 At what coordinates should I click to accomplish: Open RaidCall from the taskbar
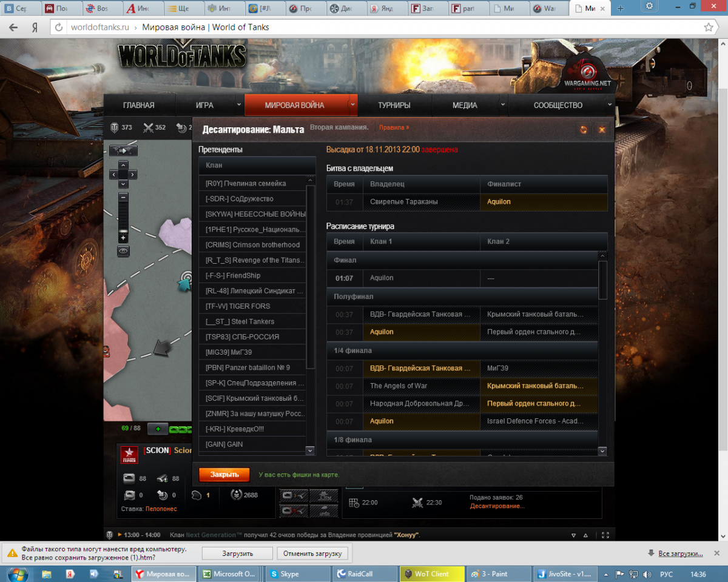364,574
